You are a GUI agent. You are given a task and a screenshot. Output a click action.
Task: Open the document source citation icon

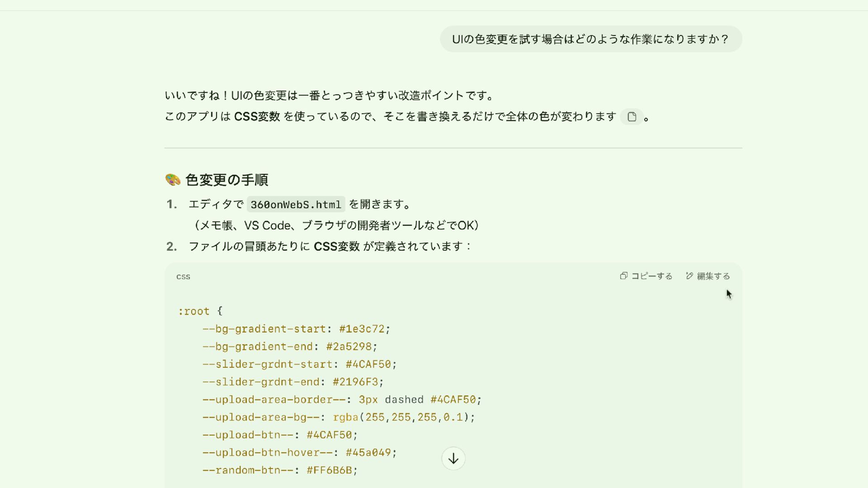click(x=632, y=117)
